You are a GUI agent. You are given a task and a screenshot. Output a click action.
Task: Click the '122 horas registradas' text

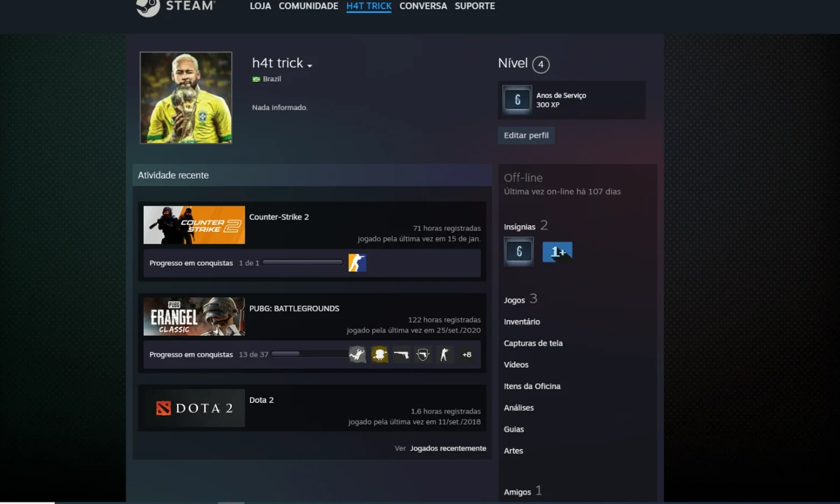point(444,320)
